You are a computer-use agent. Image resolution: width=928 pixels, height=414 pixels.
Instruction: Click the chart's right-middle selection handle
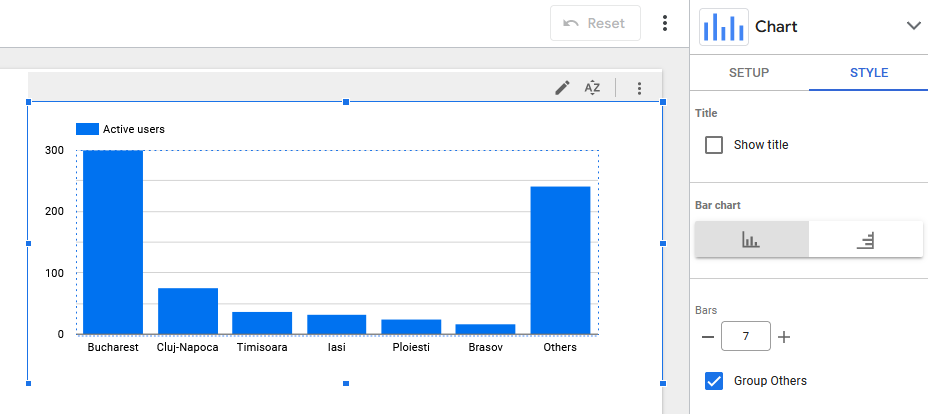coord(663,243)
